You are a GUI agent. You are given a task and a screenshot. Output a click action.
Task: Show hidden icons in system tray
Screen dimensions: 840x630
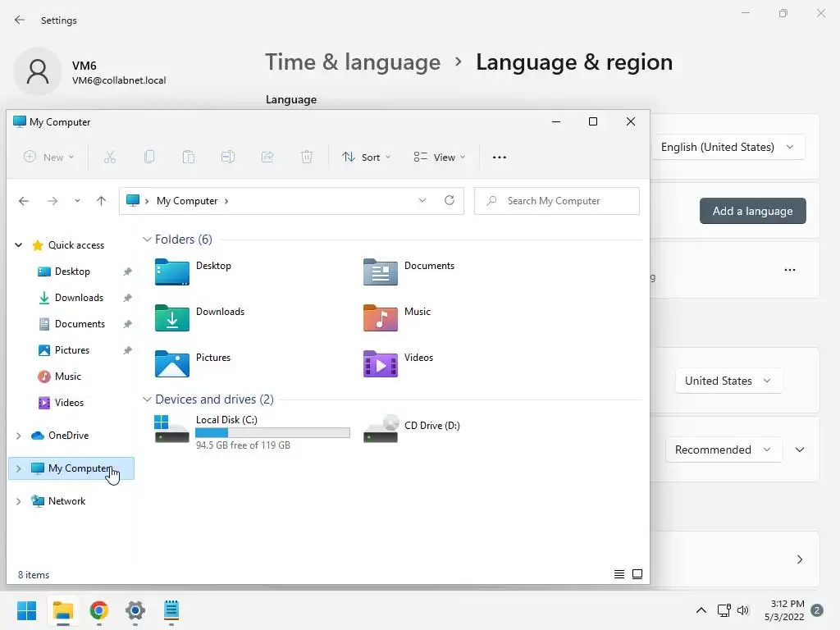tap(701, 609)
